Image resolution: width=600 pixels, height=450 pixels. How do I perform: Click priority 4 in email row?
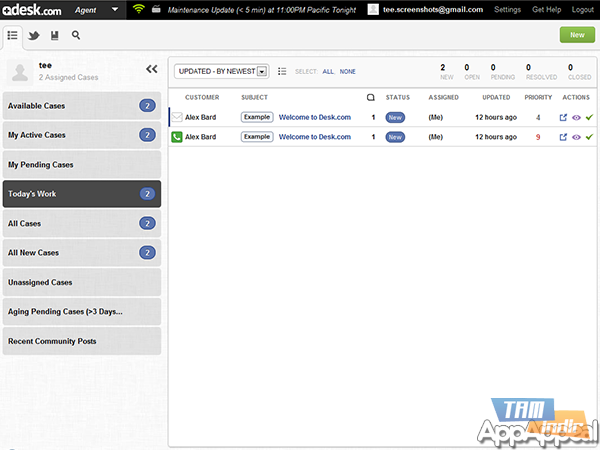coord(538,117)
